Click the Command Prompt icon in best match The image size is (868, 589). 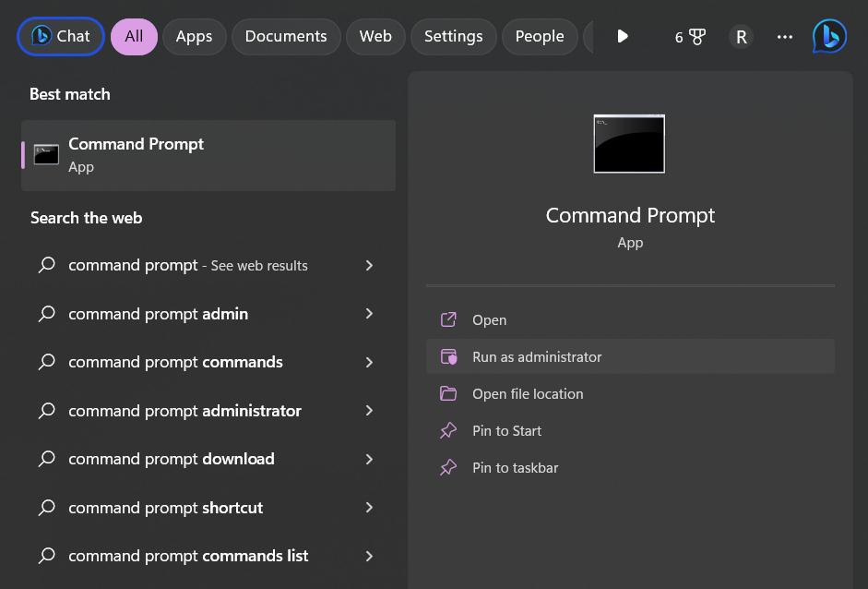(46, 154)
